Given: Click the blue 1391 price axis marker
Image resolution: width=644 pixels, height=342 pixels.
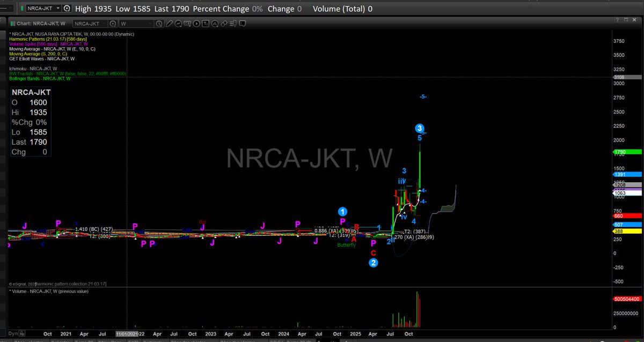Looking at the screenshot, I should [x=627, y=175].
